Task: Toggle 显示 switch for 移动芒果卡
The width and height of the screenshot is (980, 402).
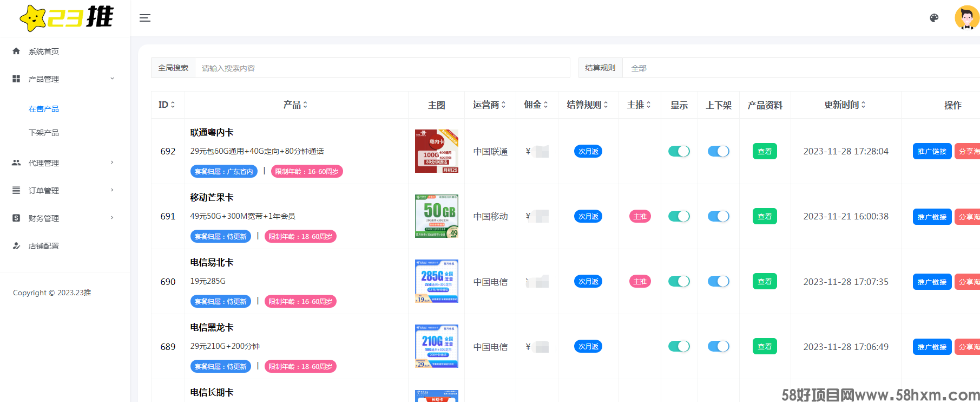Action: 679,216
